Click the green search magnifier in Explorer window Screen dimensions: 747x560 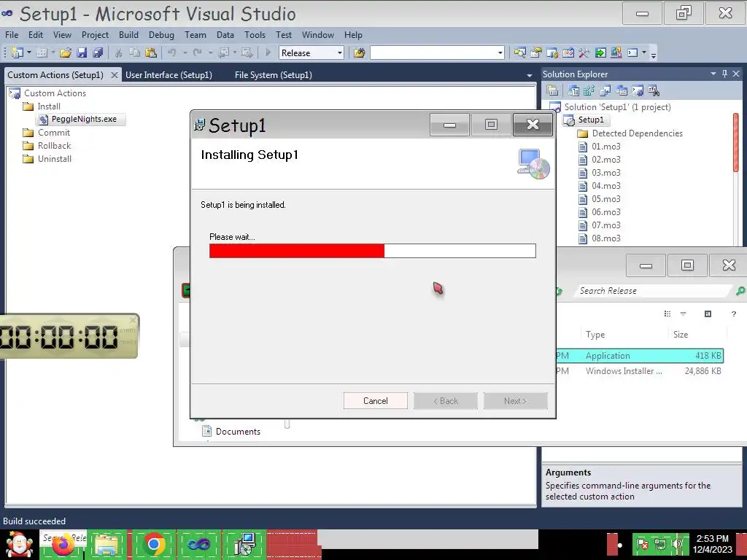click(740, 290)
